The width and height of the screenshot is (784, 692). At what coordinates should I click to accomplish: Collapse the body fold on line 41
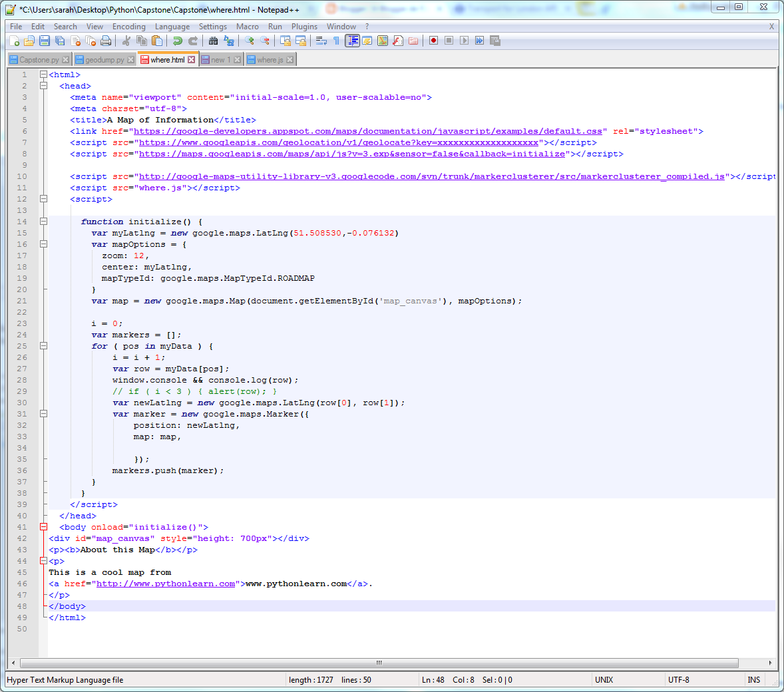coord(43,527)
